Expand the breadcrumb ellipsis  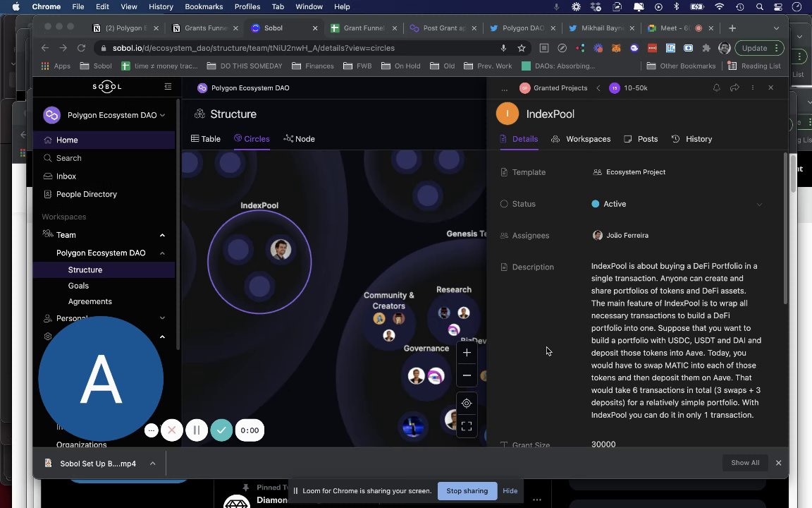point(505,89)
